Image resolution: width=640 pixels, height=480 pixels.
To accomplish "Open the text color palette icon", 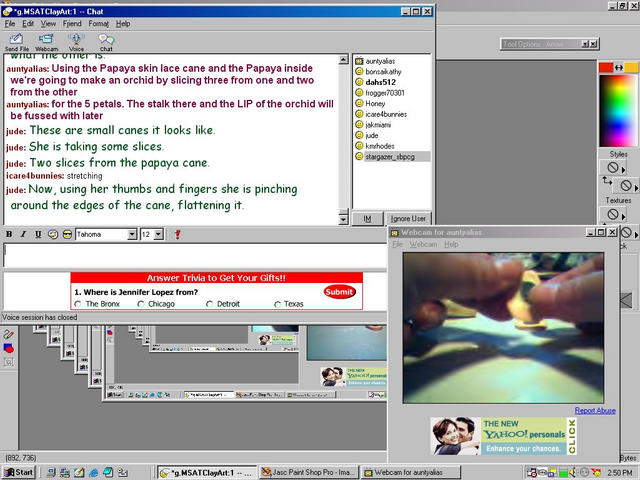I will coord(53,234).
